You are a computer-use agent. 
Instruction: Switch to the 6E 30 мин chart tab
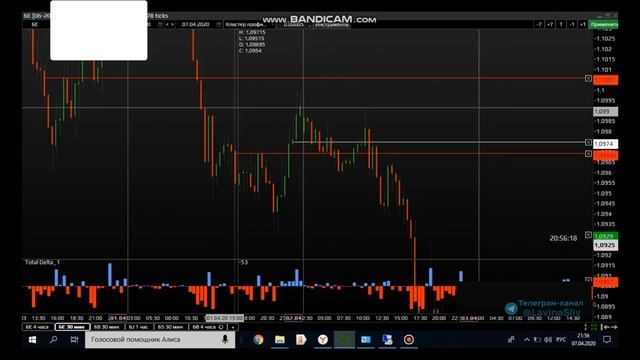point(72,327)
